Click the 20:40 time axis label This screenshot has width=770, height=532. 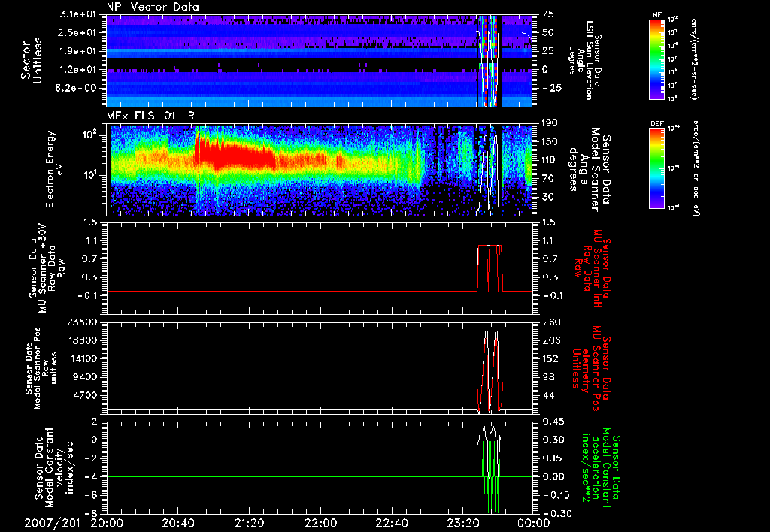[x=177, y=523]
